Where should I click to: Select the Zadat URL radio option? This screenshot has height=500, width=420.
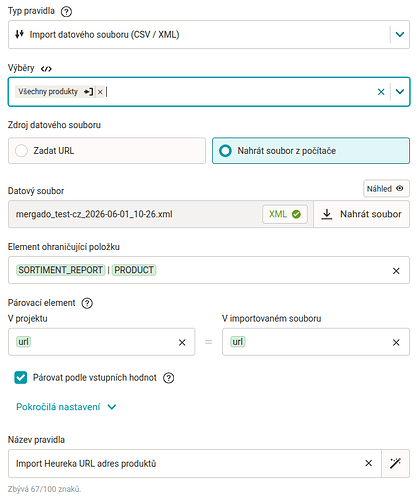point(107,151)
